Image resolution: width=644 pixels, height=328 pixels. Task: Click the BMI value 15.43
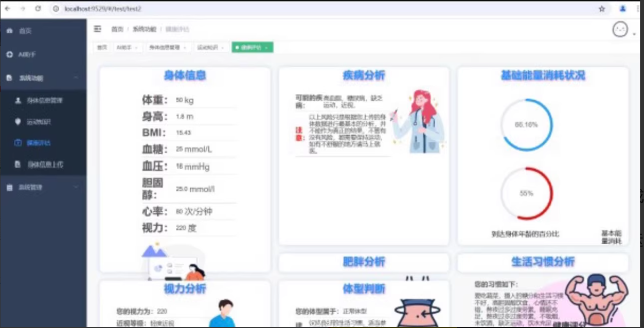(x=183, y=132)
